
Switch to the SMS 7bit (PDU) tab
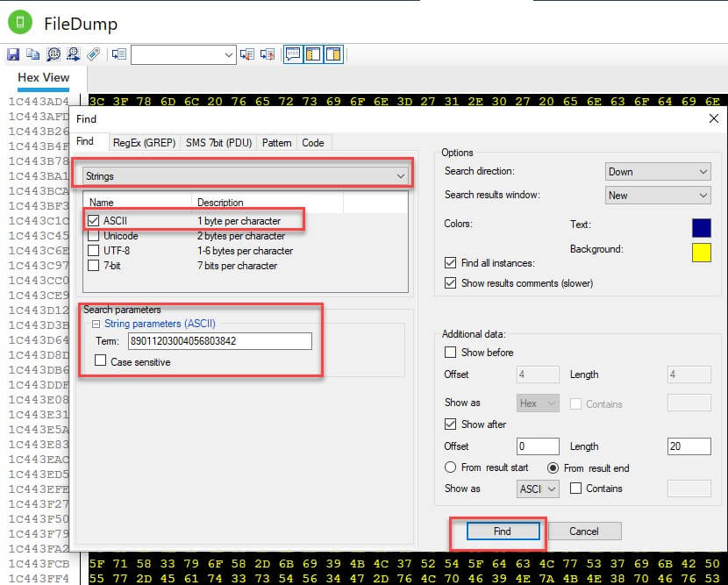click(218, 143)
